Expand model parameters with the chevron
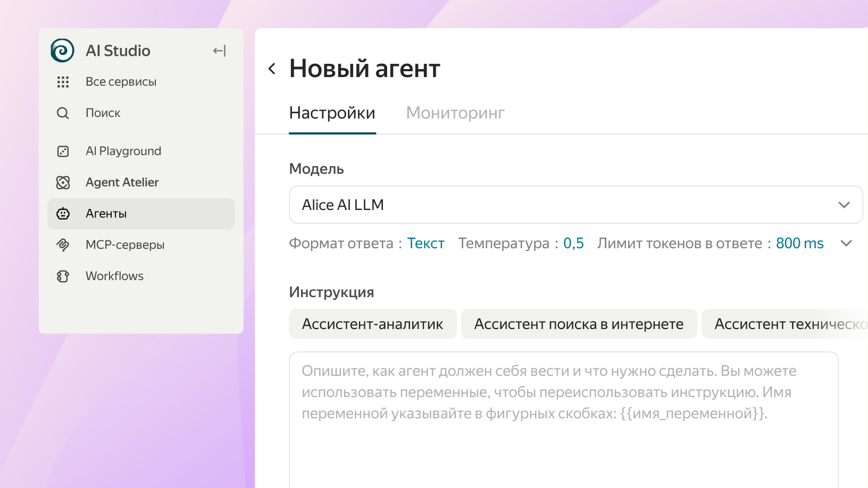Image resolution: width=868 pixels, height=488 pixels. click(846, 243)
